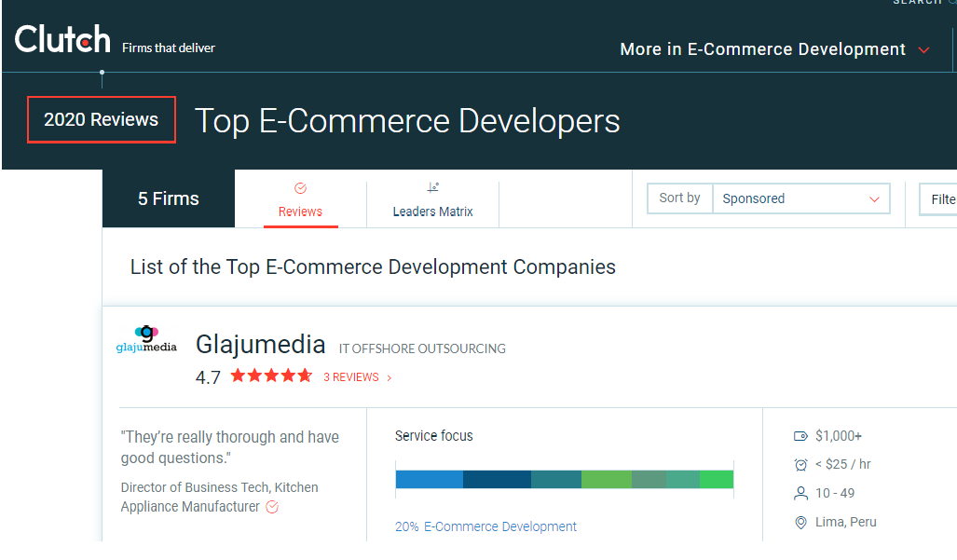The width and height of the screenshot is (957, 560).
Task: Click the location pin icon
Action: (800, 522)
